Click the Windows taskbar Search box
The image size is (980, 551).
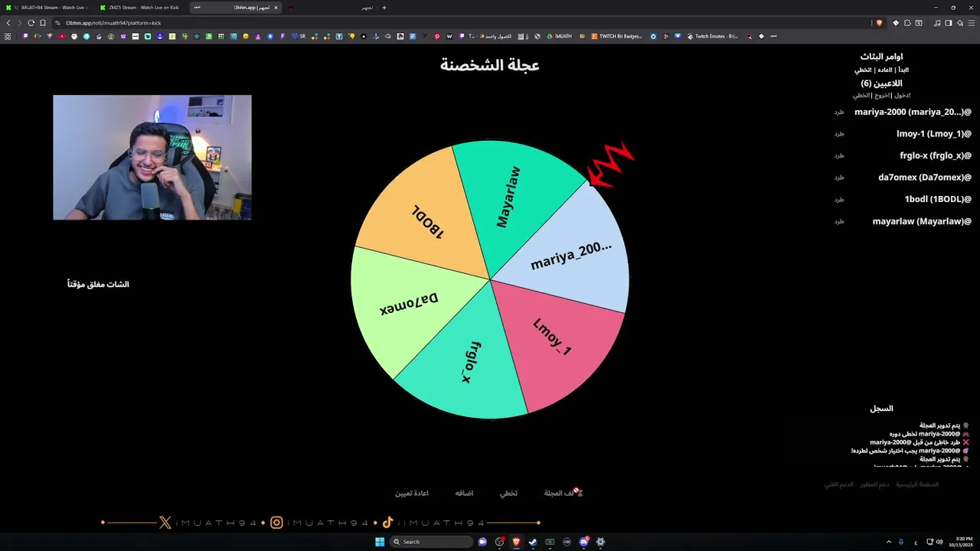tap(431, 542)
